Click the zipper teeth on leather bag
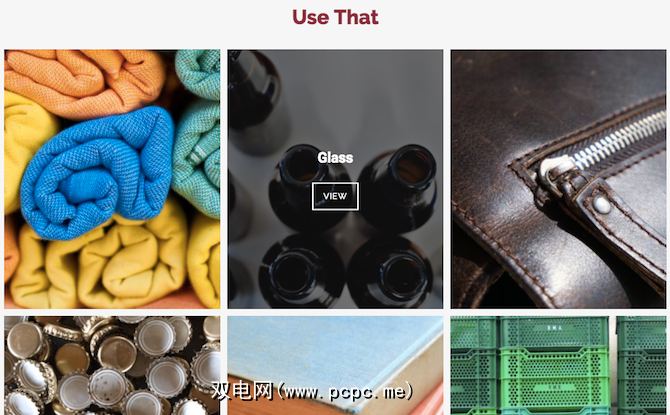This screenshot has width=670, height=415. pyautogui.click(x=620, y=139)
